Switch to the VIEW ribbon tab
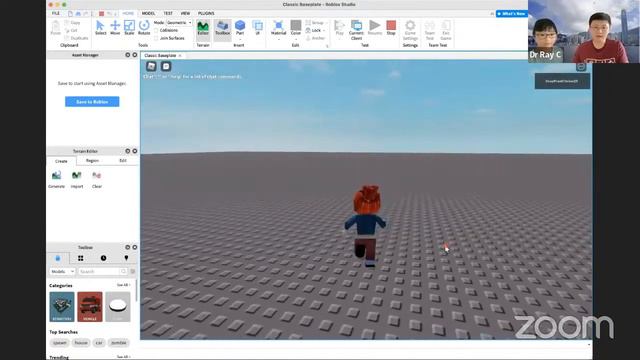Viewport: 640px width, 360px height. pos(185,13)
